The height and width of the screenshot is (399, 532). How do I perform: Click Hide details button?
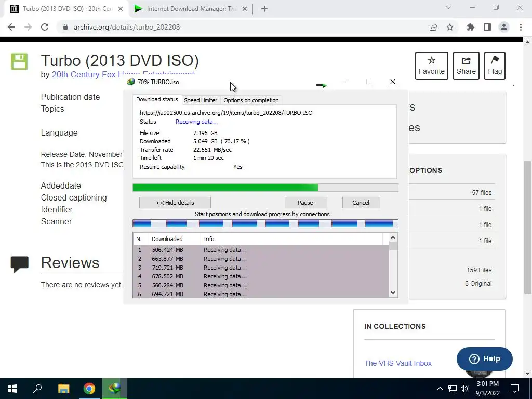pos(175,203)
